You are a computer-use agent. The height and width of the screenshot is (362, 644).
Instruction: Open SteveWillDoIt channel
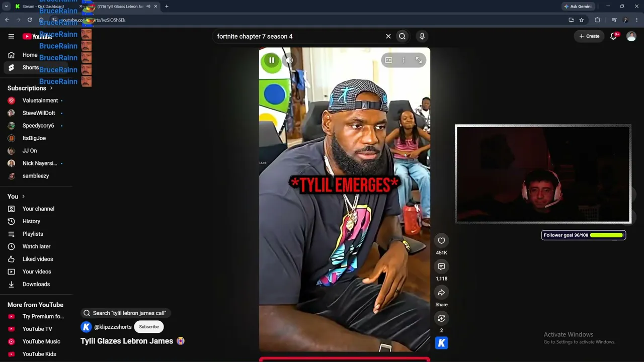[36, 113]
